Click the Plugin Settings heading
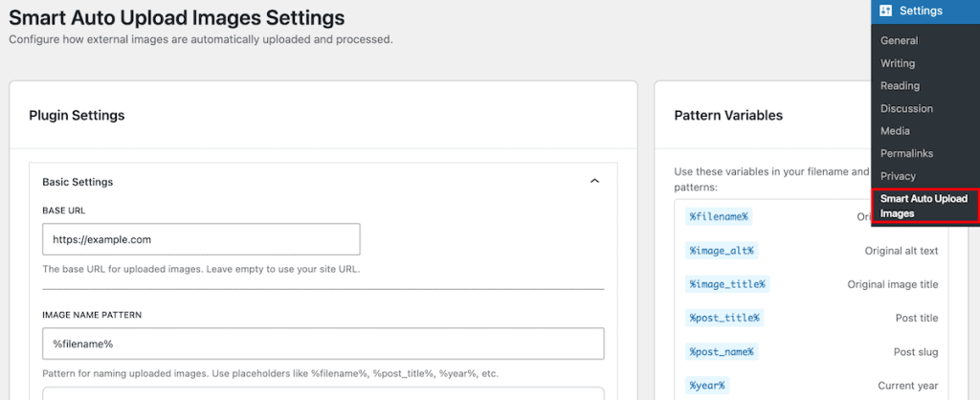This screenshot has height=400, width=980. point(77,116)
